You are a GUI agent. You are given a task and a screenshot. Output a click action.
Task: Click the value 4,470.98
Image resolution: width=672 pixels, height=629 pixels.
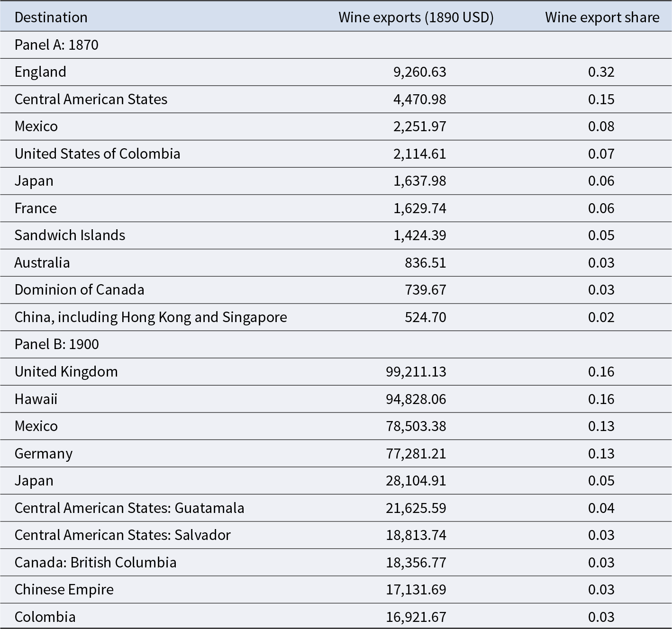[420, 99]
